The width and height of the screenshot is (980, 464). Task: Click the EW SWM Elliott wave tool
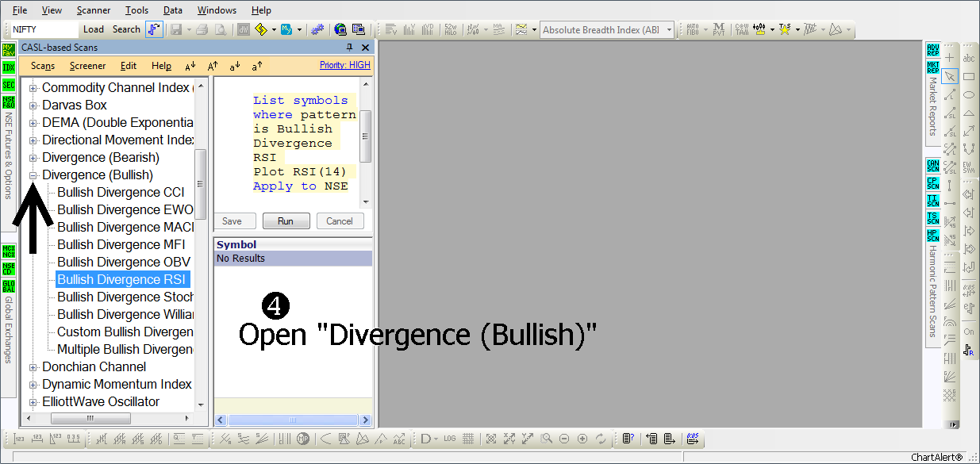pos(969,167)
